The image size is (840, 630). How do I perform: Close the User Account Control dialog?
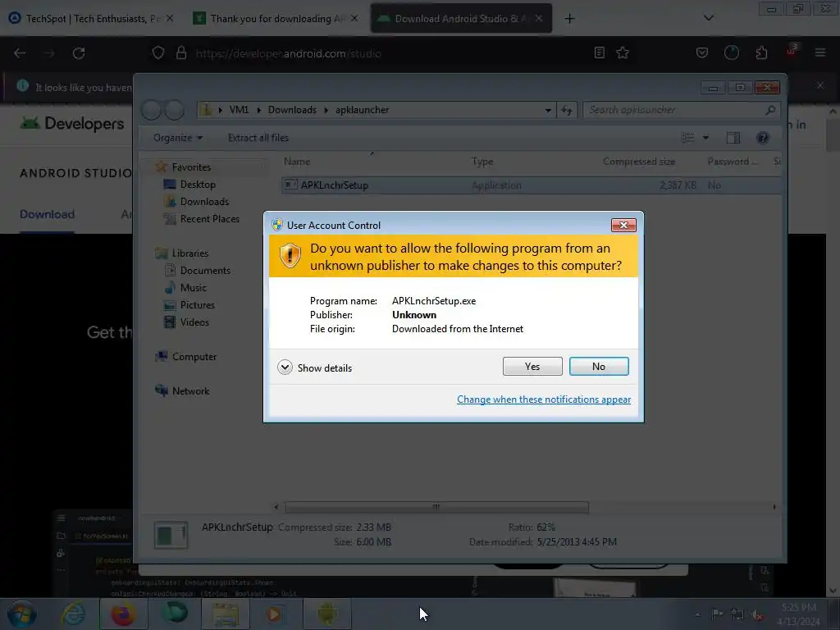[x=623, y=225]
